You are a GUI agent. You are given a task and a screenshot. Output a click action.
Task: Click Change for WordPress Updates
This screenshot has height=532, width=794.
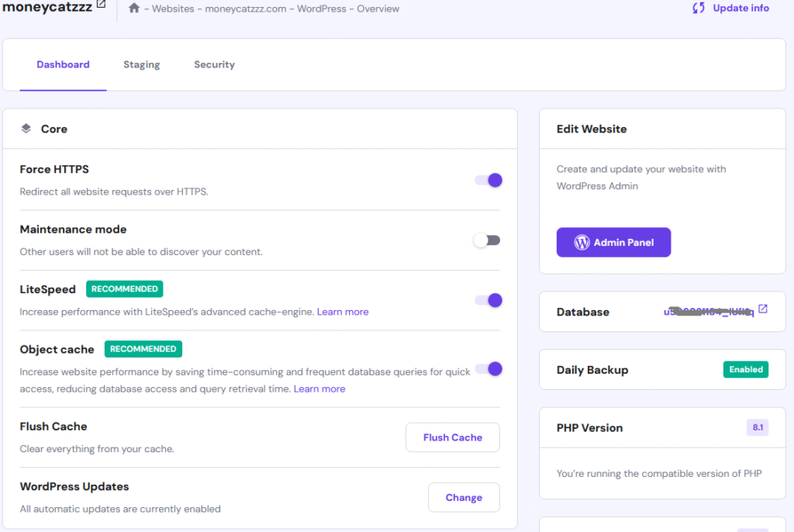(x=464, y=498)
